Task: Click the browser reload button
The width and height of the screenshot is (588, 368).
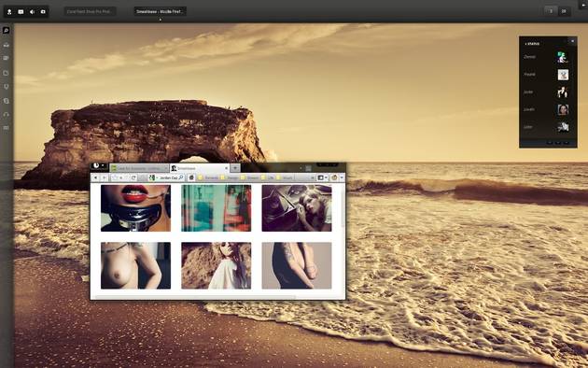Action: [133, 177]
